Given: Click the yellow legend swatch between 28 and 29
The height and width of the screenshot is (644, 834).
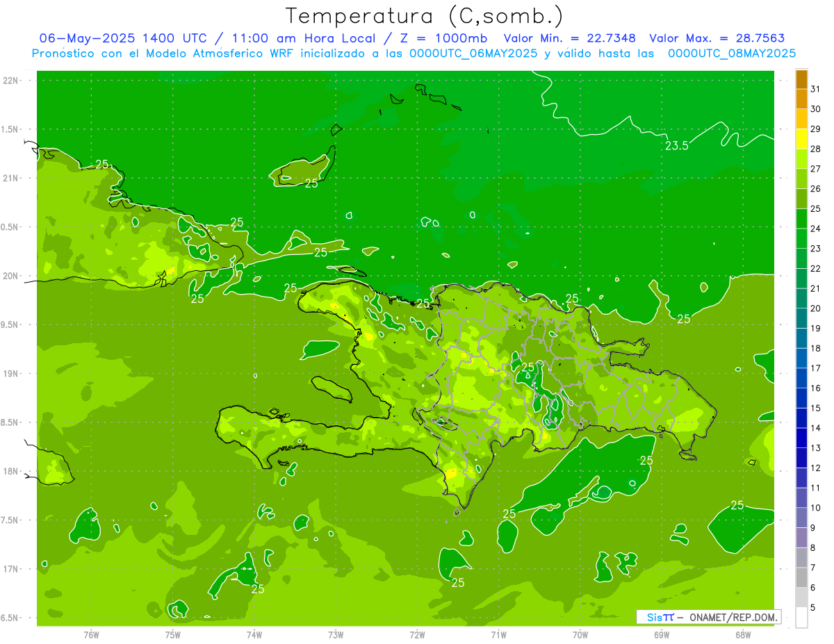Looking at the screenshot, I should point(801,139).
